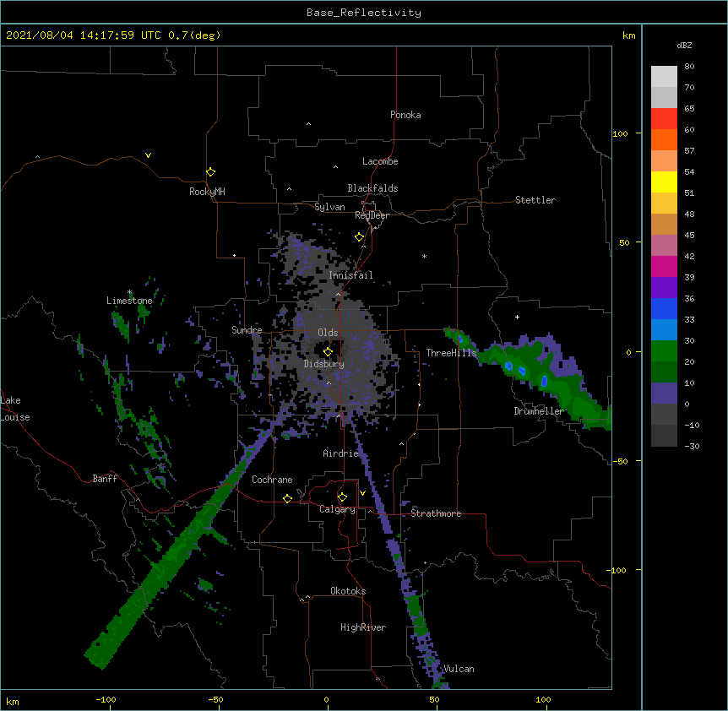Click the red swatch between 65 and 60 dBZ

[664, 119]
